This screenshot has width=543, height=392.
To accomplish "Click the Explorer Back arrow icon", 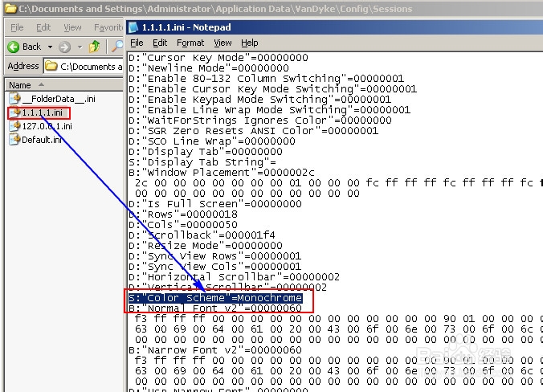I will pyautogui.click(x=14, y=47).
